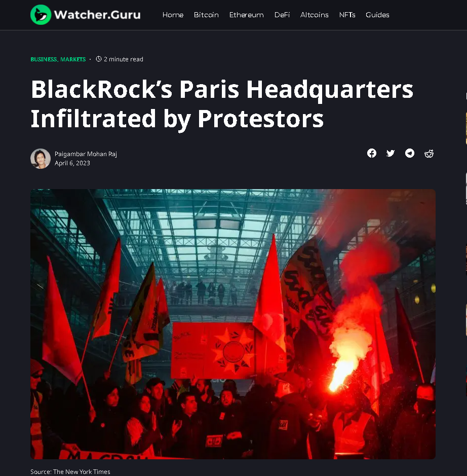Open the Altcoins menu item
The height and width of the screenshot is (476, 467).
(315, 15)
